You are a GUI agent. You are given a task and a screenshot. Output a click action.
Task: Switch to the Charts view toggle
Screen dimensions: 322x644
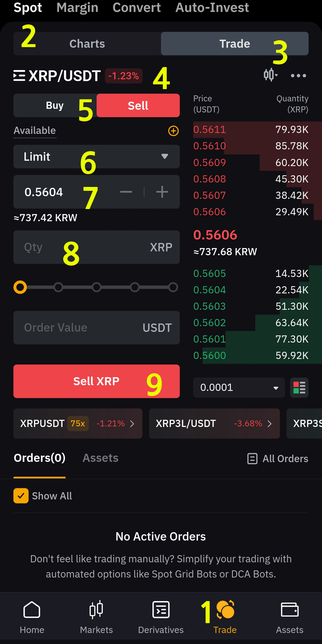point(87,44)
